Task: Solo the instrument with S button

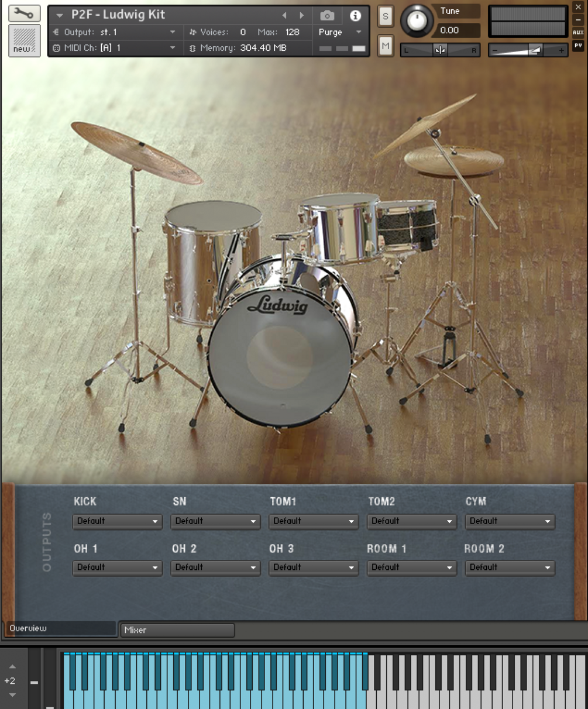Action: 385,17
